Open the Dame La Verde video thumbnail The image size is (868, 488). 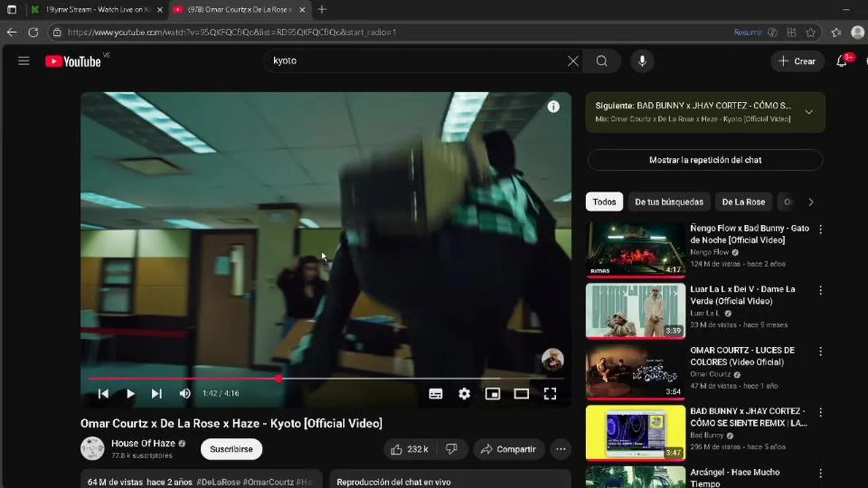pos(635,310)
